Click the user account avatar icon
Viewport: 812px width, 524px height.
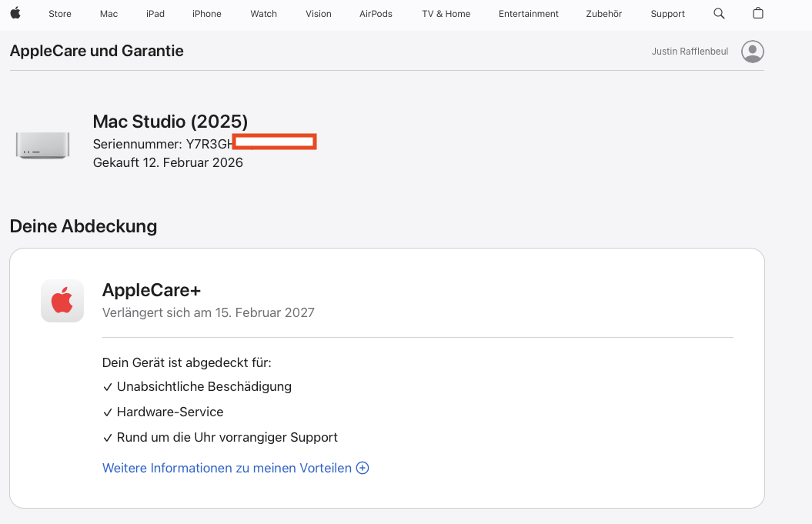tap(753, 52)
